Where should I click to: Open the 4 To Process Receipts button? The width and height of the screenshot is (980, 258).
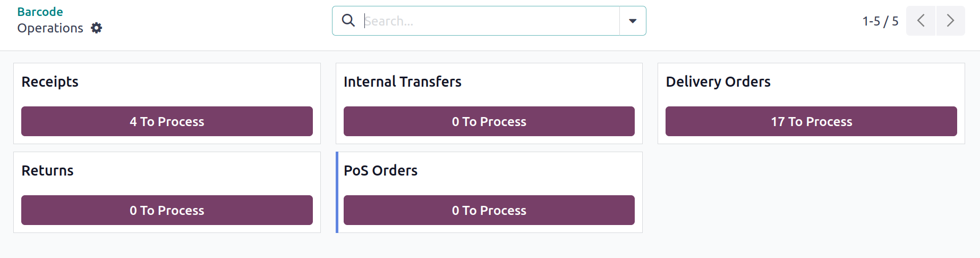[x=167, y=121]
